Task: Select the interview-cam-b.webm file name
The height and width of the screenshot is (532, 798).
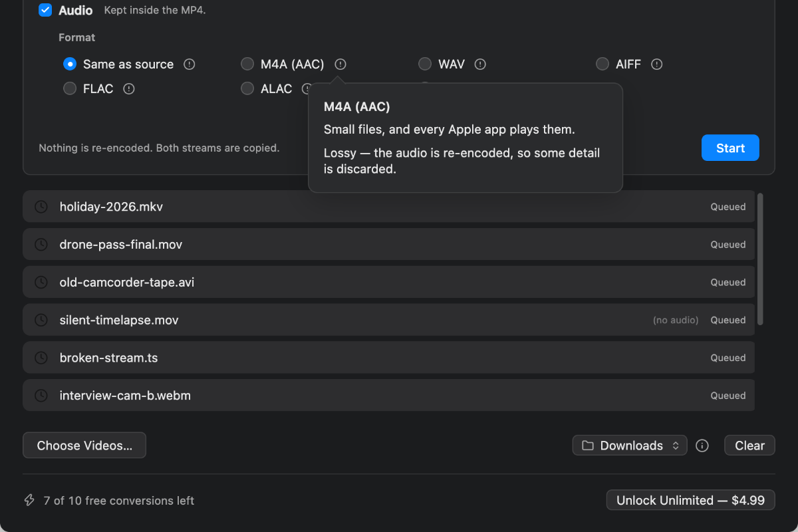Action: coord(125,396)
